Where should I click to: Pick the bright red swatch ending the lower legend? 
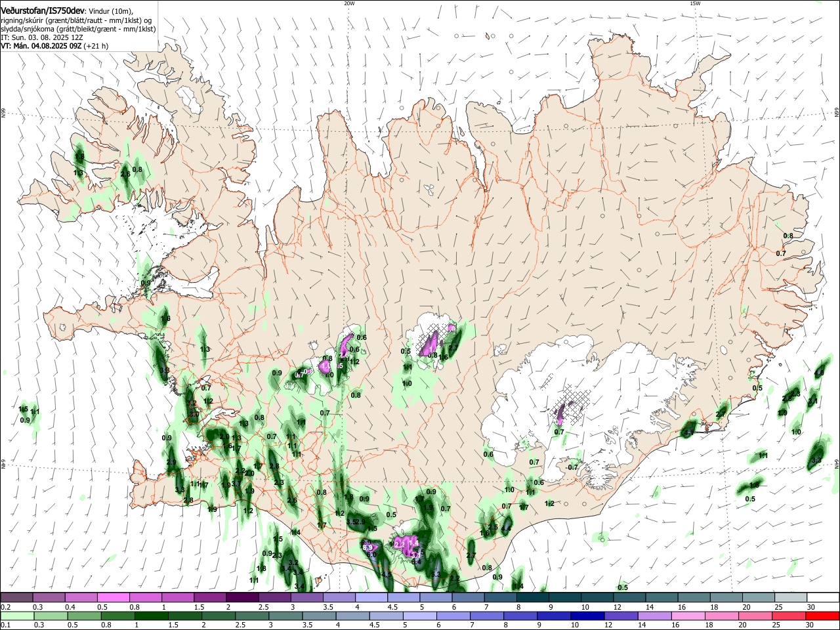(x=822, y=616)
